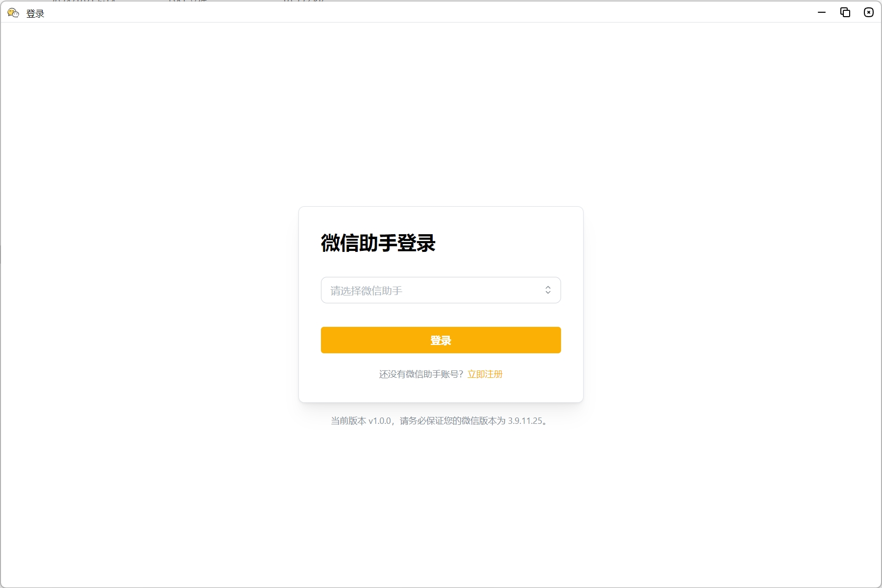
Task: Click the 3.9.11.25 WeChat version number text
Action: (525, 421)
